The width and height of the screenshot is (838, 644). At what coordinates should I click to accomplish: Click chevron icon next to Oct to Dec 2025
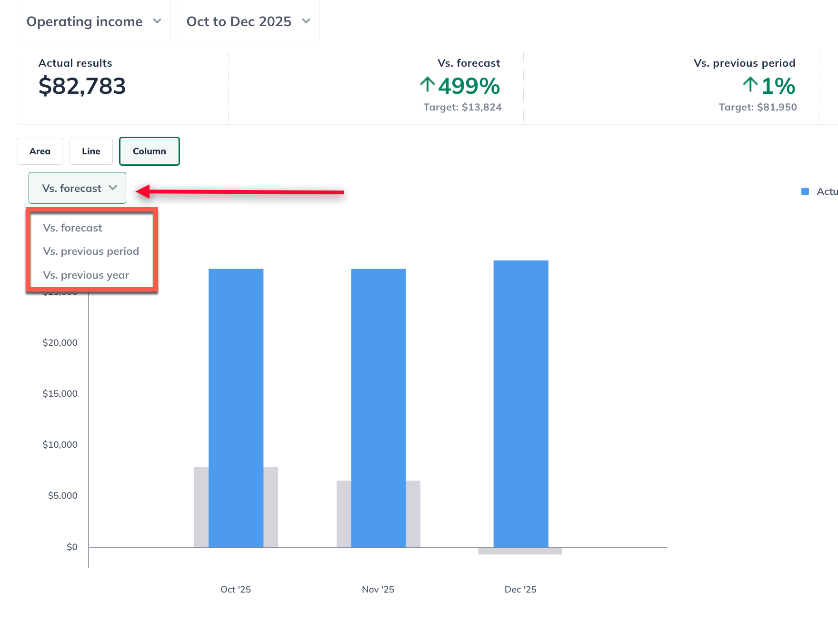[306, 21]
